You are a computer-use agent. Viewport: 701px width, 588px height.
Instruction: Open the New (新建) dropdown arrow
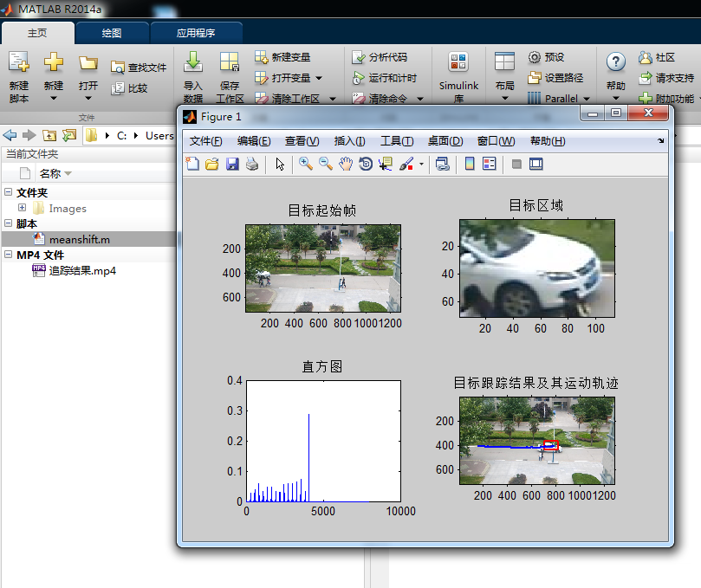click(53, 98)
